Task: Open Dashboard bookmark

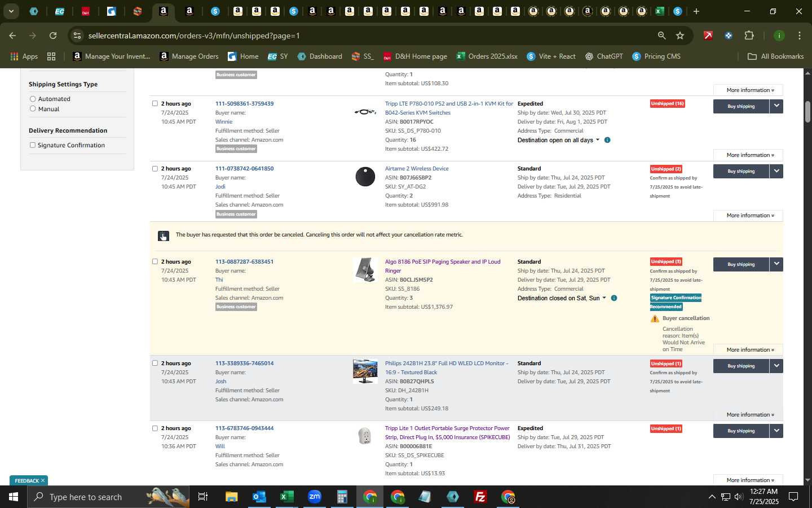Action: click(320, 56)
